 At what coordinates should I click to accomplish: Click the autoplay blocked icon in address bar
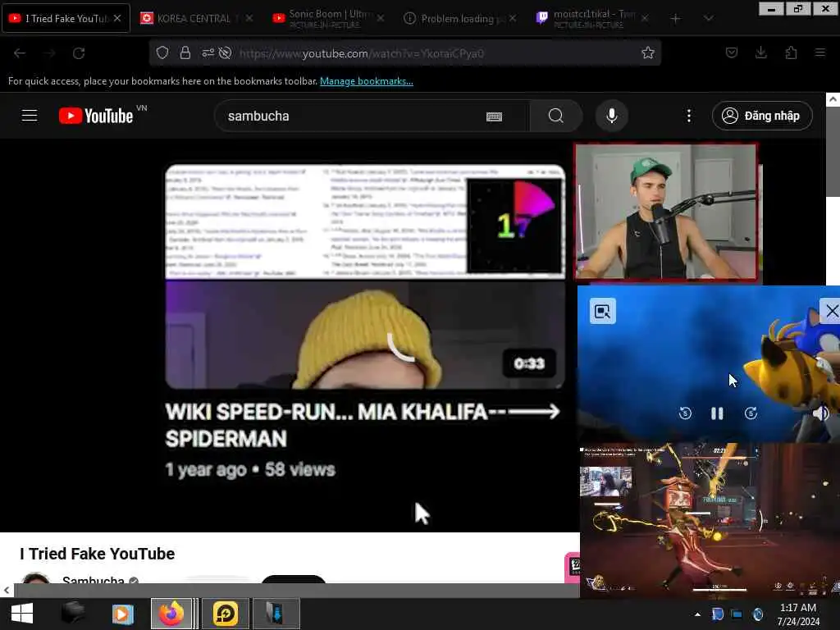point(225,52)
